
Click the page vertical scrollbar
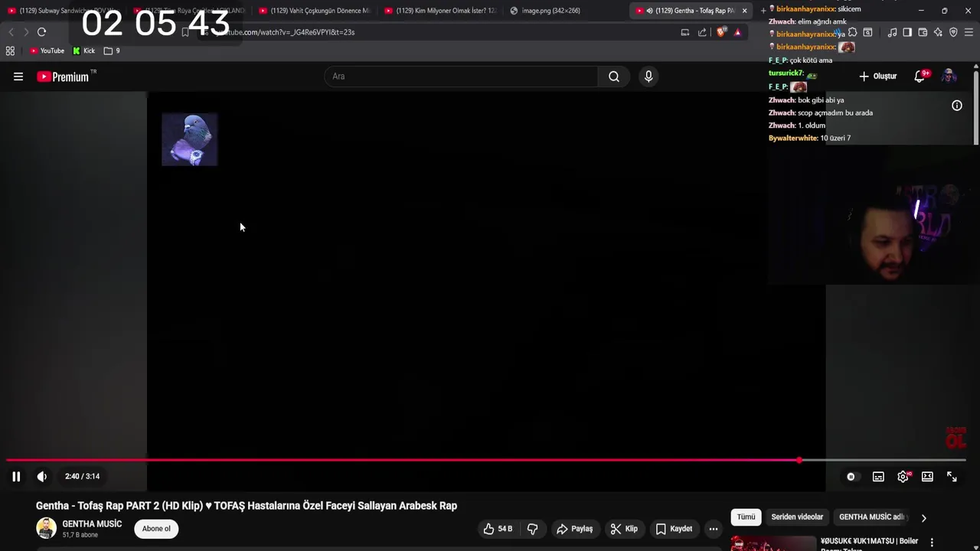coord(976,107)
